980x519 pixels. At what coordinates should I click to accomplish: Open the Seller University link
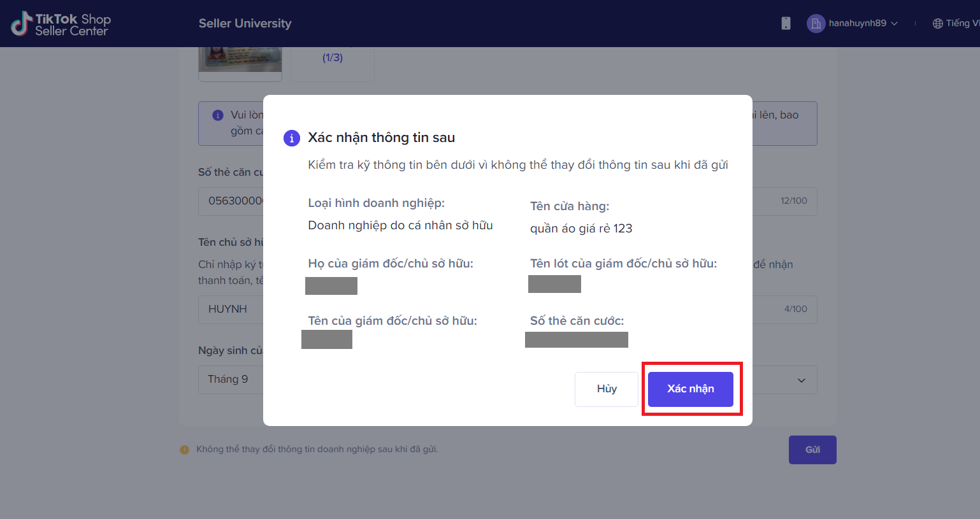(x=245, y=24)
